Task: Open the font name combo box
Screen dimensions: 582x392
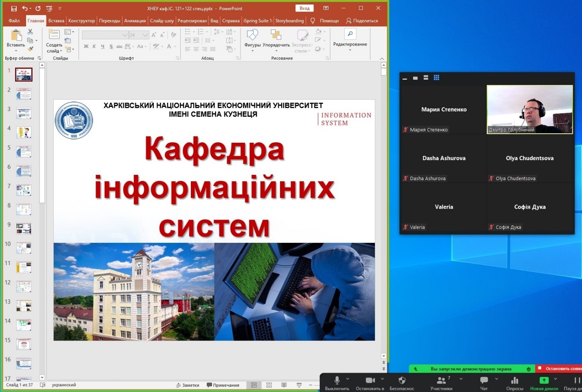Action: (105, 35)
